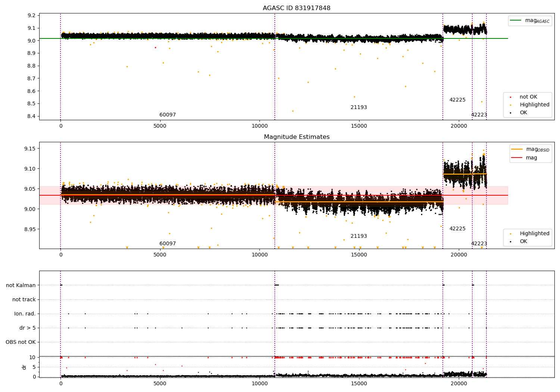
Task: Click the 'AGASC ID 831917848' plot title
Action: (x=296, y=8)
